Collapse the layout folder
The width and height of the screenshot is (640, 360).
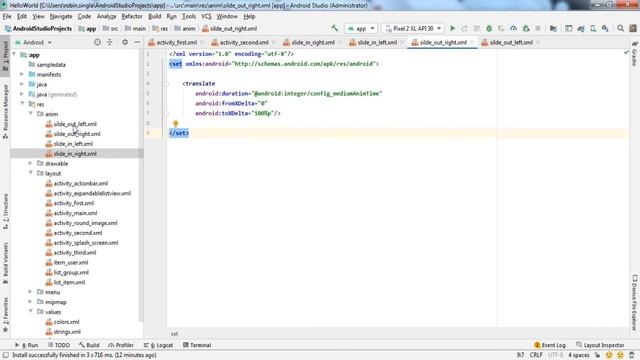point(31,173)
